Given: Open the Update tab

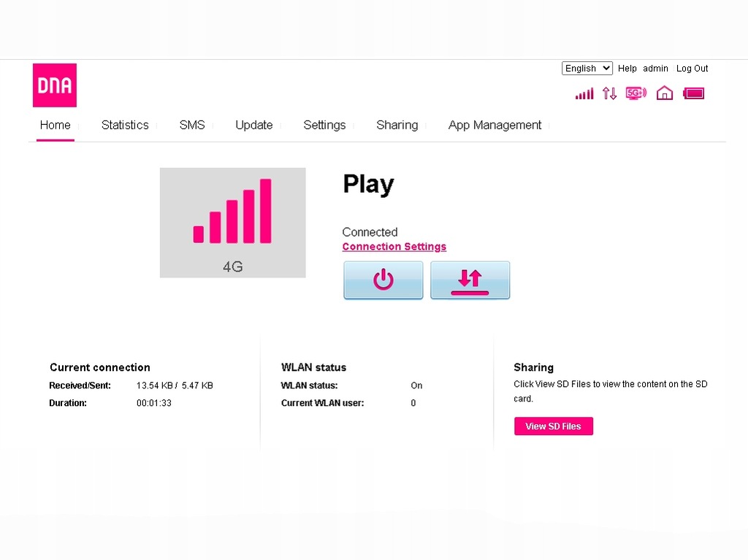Looking at the screenshot, I should click(x=253, y=125).
